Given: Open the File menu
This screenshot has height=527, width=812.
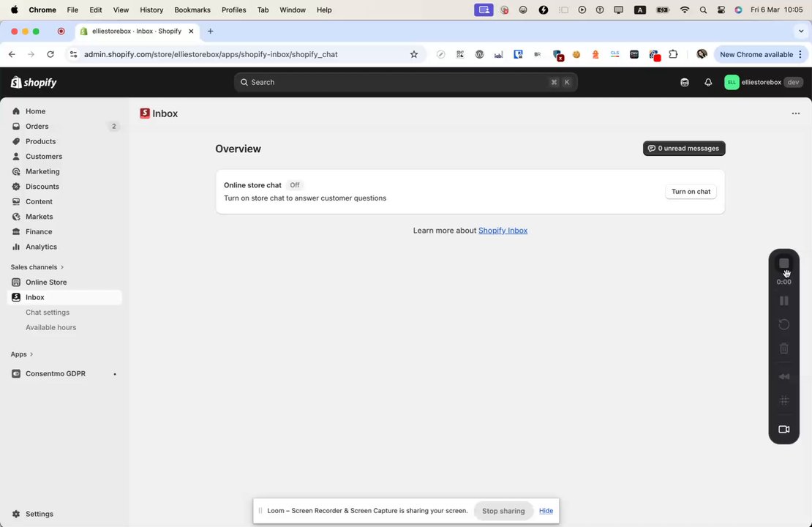Looking at the screenshot, I should 72,10.
